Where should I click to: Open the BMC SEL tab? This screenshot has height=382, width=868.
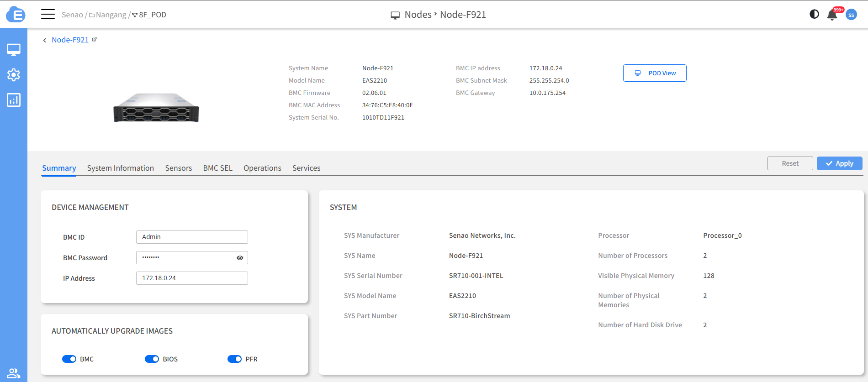click(217, 168)
